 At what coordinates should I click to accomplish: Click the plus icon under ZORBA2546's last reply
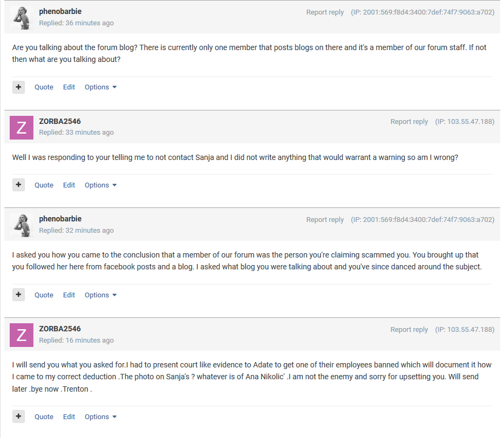point(19,417)
